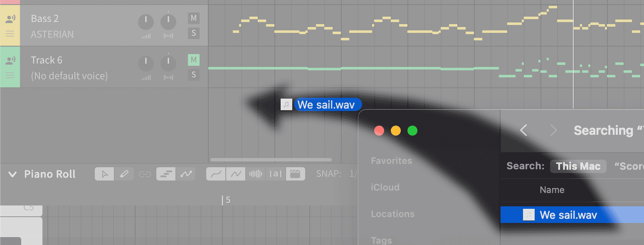
Task: Switch to note editing mode icon
Action: pyautogui.click(x=166, y=174)
